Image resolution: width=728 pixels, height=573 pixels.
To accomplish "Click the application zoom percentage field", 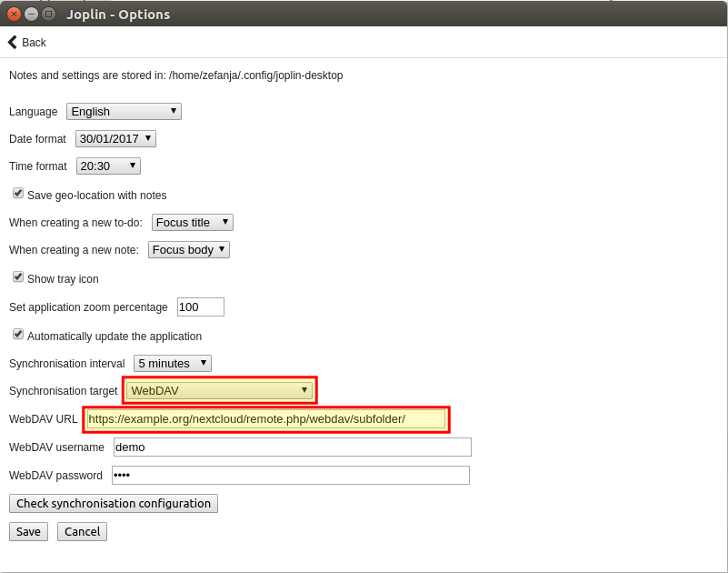I will (x=201, y=307).
